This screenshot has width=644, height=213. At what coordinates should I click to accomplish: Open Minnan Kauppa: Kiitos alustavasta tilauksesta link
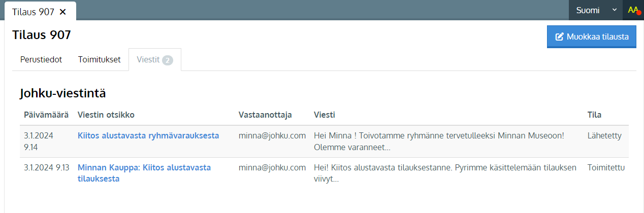tap(144, 173)
